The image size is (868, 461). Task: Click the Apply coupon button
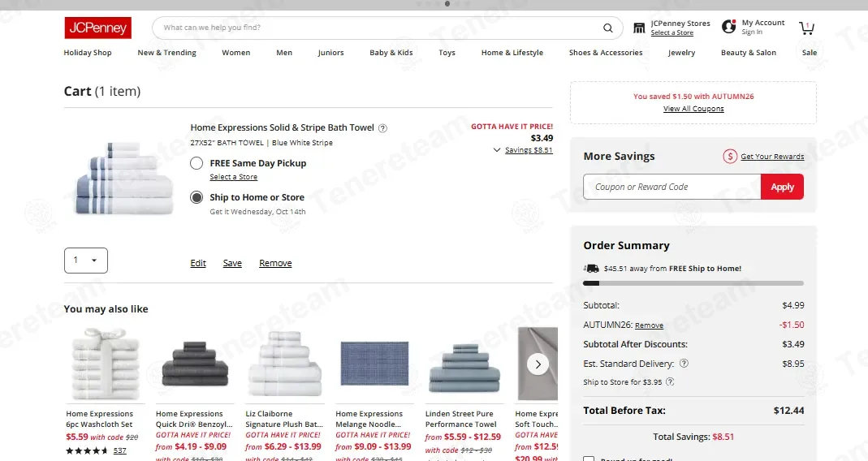coord(782,187)
